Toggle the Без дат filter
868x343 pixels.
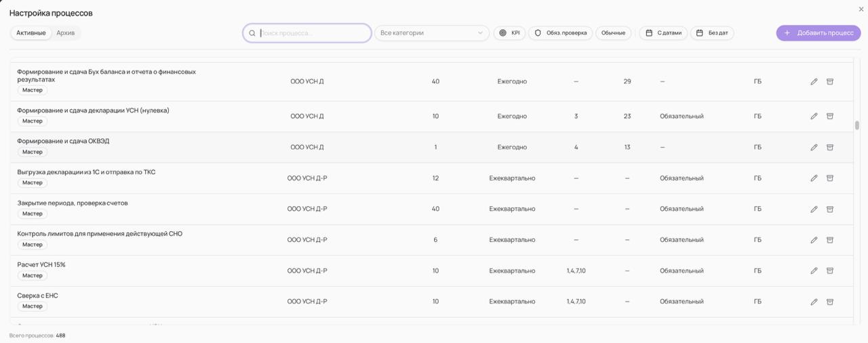pyautogui.click(x=712, y=33)
